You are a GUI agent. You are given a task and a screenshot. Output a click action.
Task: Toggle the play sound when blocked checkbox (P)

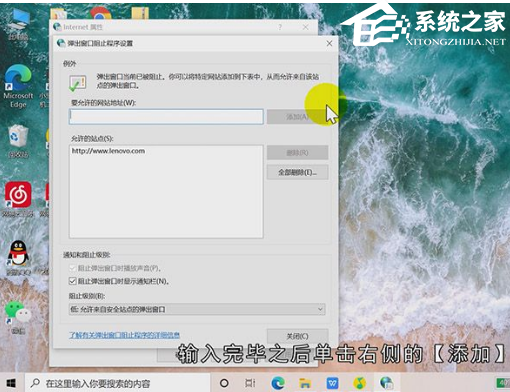tap(72, 268)
